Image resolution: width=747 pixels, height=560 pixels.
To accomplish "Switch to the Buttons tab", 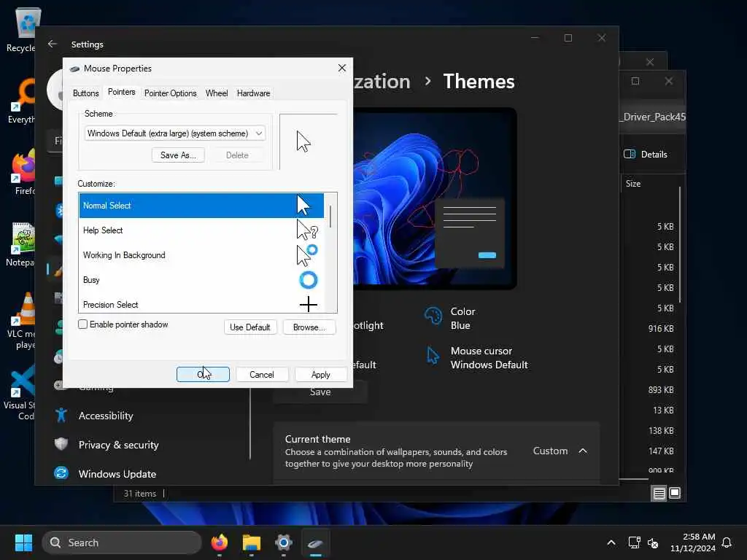I will [86, 93].
